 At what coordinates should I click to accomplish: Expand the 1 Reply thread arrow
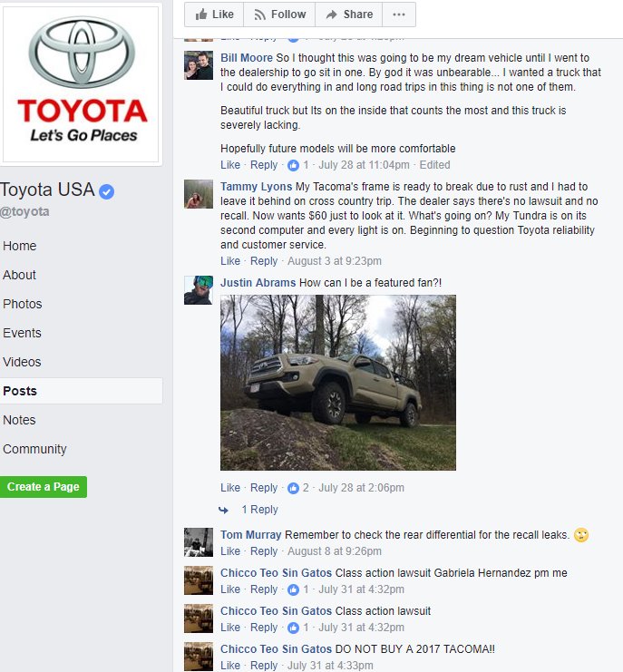coord(223,510)
